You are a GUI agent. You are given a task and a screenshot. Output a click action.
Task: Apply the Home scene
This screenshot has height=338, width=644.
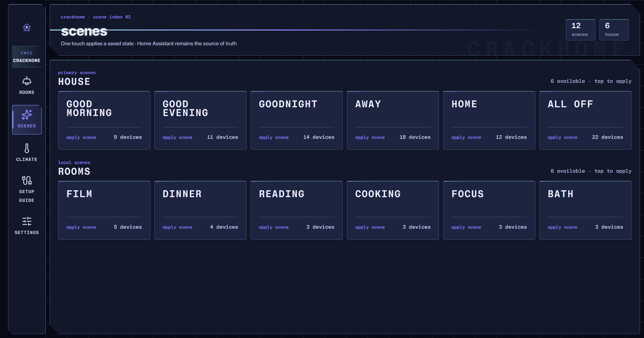pos(489,120)
